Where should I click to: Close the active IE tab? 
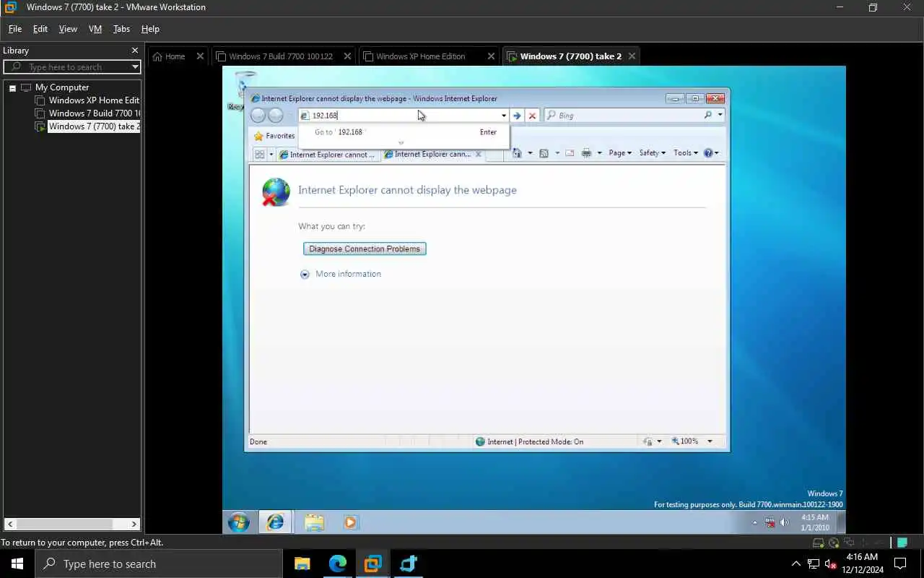[x=478, y=154]
